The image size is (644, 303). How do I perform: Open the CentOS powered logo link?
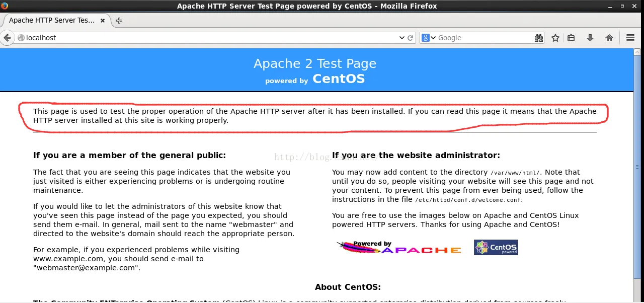pyautogui.click(x=496, y=247)
